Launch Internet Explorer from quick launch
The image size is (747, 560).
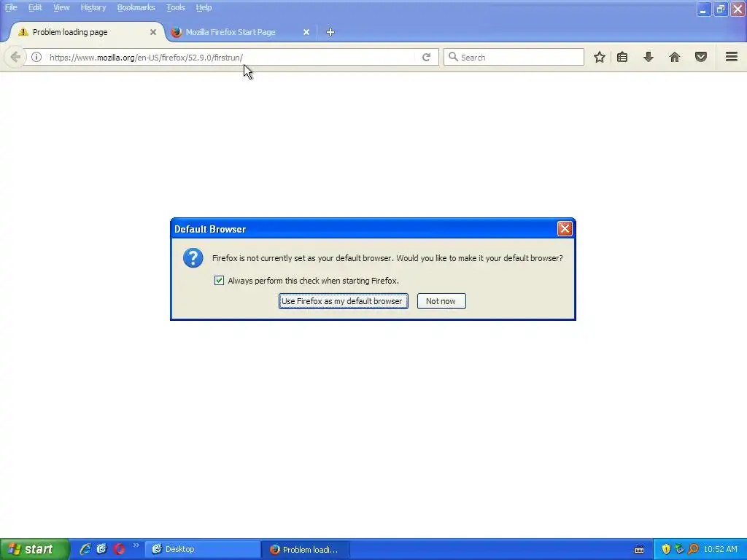coord(85,549)
